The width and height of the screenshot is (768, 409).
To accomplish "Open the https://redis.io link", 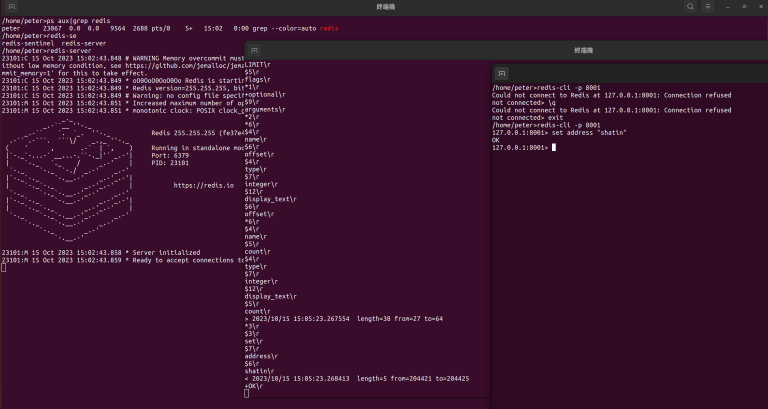I will tap(204, 185).
